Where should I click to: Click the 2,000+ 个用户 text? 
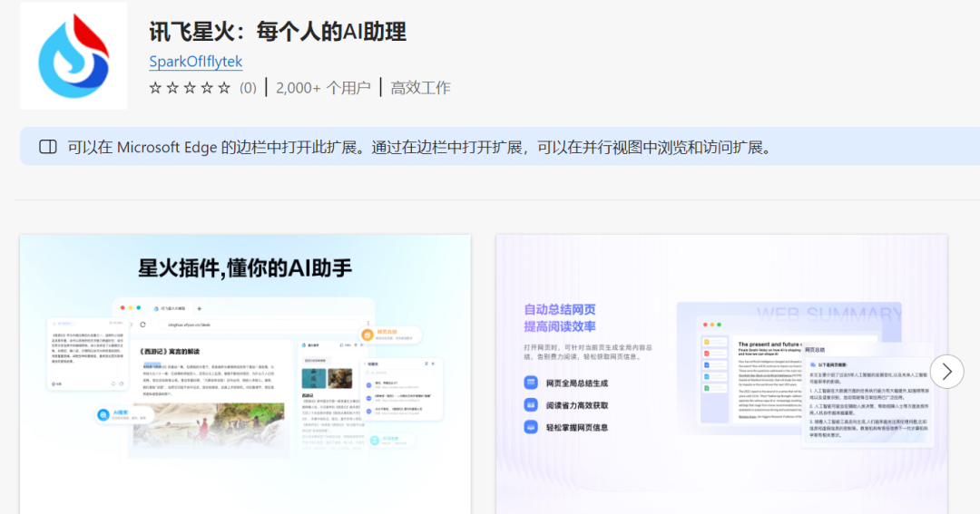coord(323,88)
